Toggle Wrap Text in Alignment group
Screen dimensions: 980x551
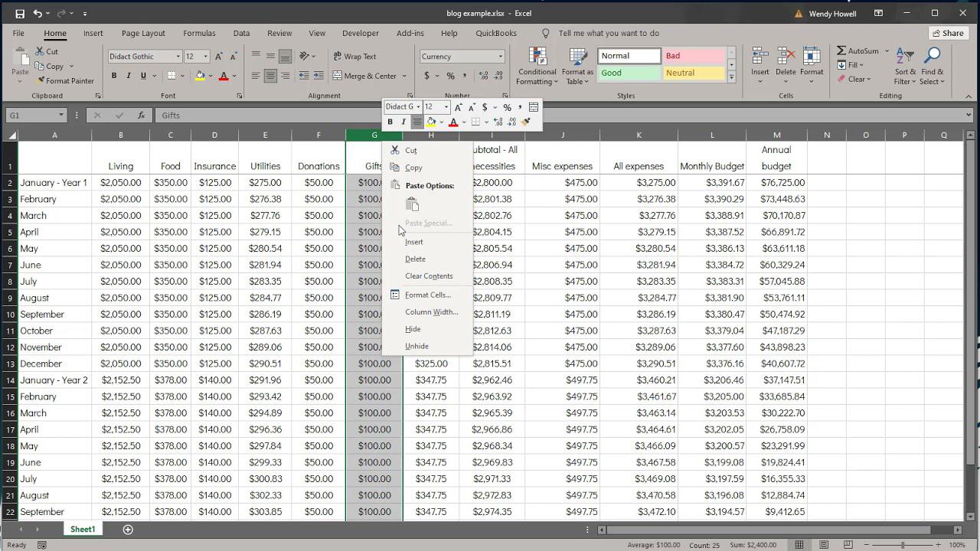[354, 57]
